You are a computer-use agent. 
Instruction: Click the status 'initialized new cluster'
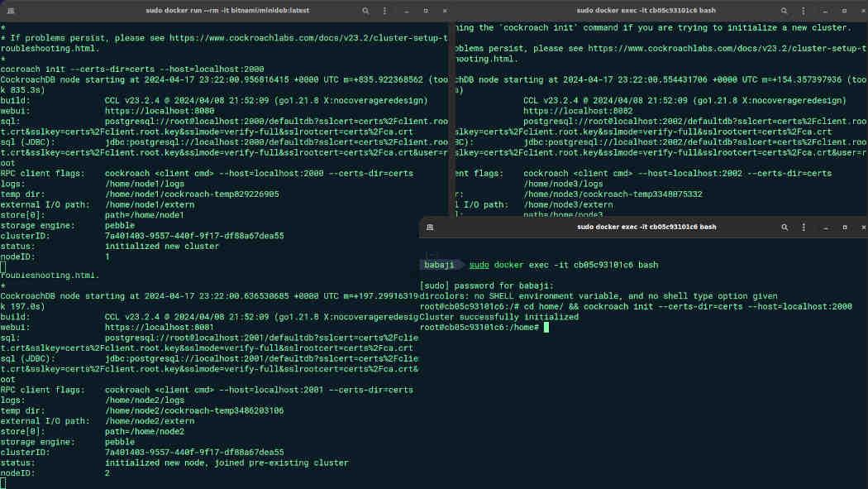point(162,247)
